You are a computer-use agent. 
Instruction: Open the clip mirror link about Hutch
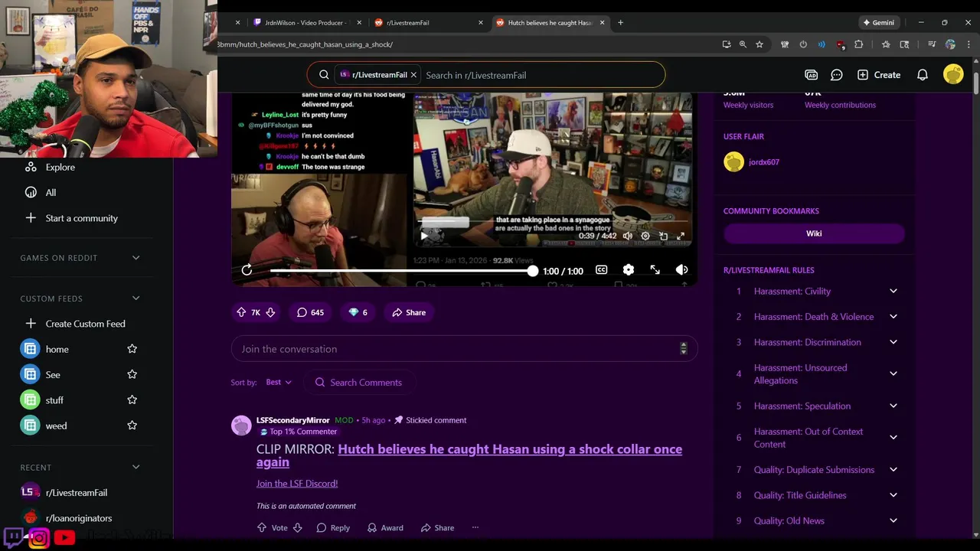point(469,455)
